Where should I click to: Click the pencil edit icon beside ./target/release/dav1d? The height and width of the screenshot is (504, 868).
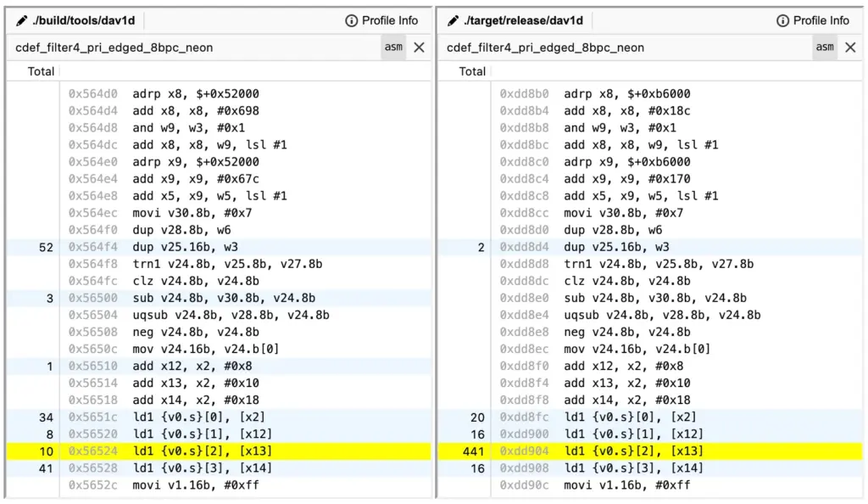click(453, 20)
